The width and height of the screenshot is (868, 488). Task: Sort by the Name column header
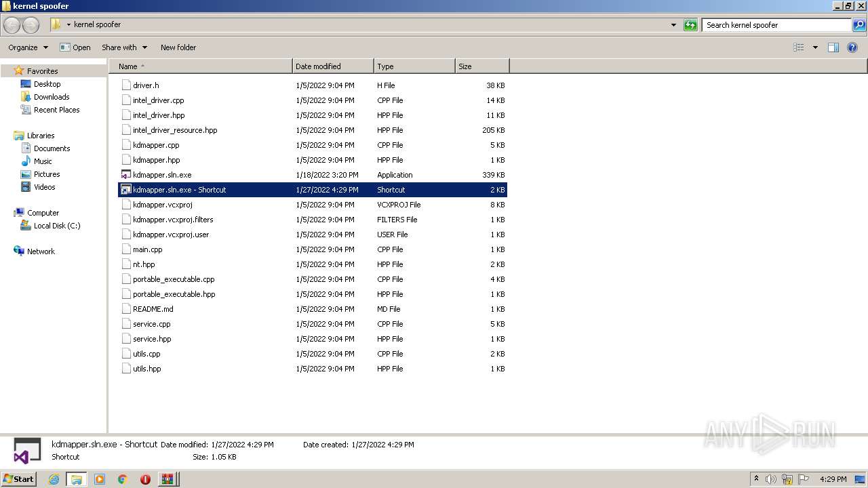coord(201,66)
